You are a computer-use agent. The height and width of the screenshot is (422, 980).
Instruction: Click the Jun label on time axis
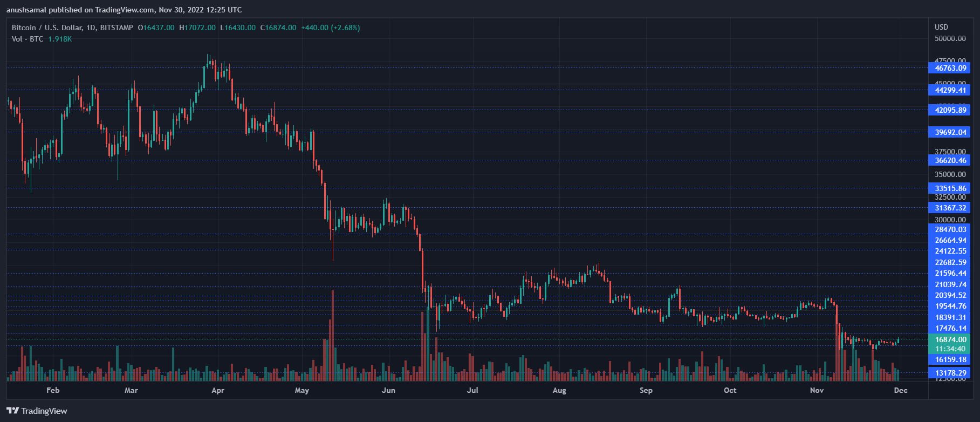388,390
